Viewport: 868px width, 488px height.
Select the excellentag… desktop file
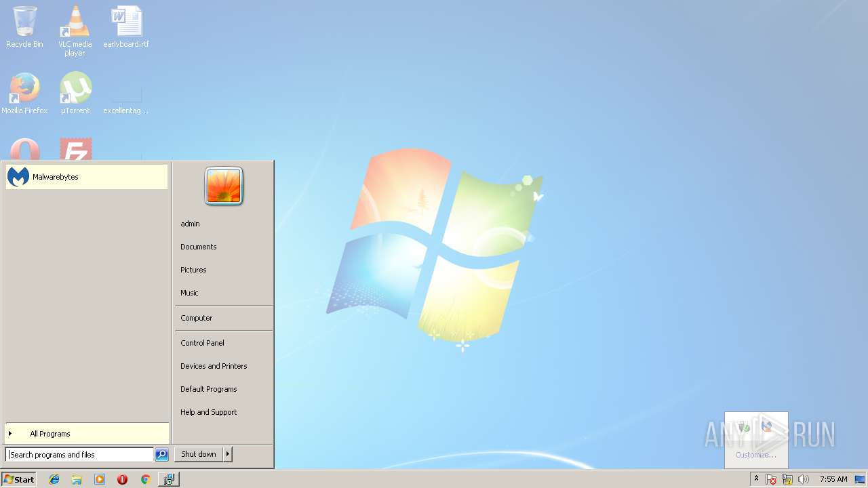point(126,98)
